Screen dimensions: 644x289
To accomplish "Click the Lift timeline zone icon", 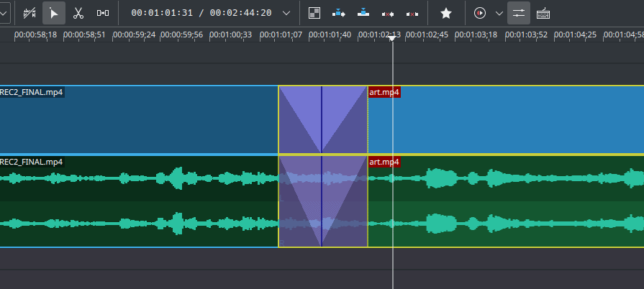I will 412,13.
